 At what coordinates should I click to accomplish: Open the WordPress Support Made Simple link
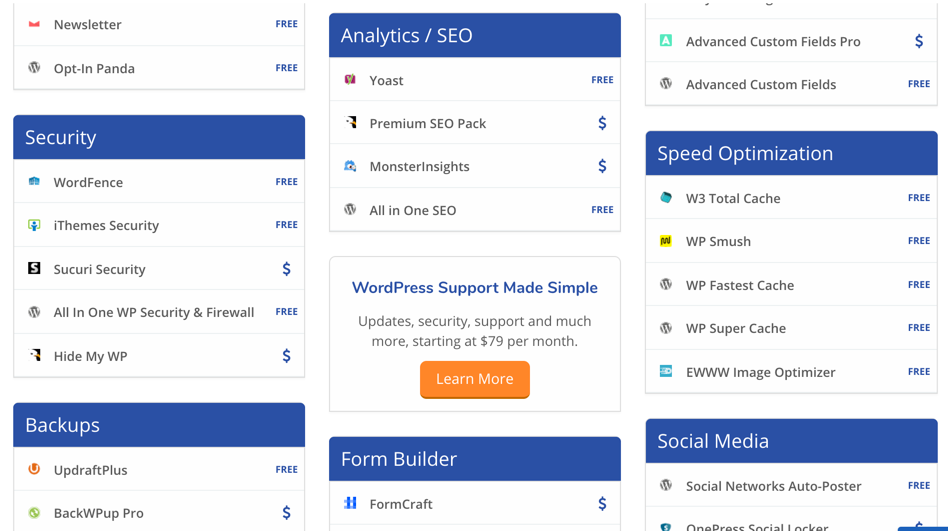tap(475, 288)
